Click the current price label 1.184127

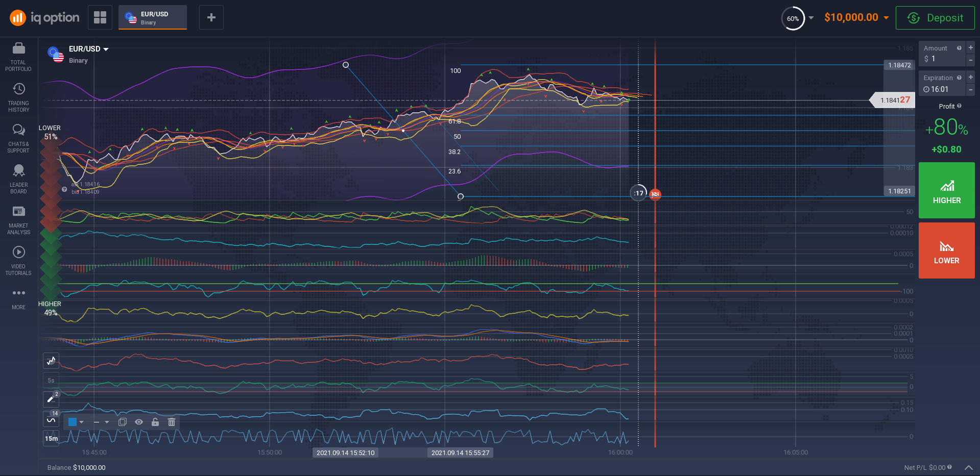click(x=892, y=100)
